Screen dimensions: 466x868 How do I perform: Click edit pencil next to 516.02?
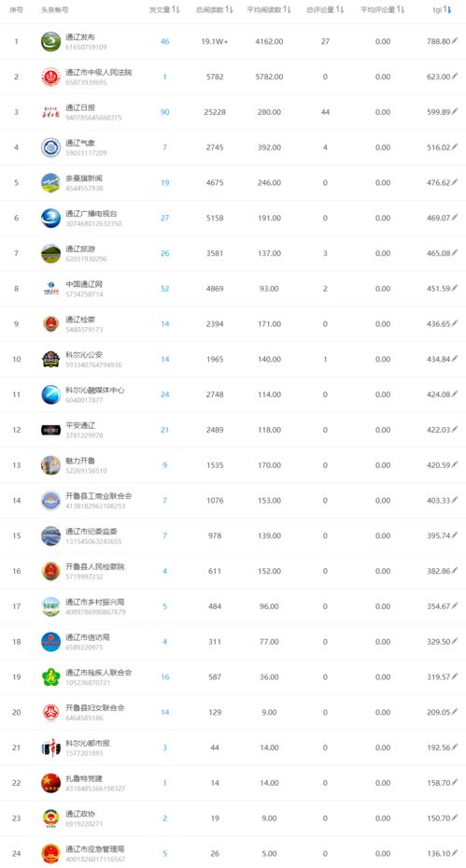tap(455, 148)
